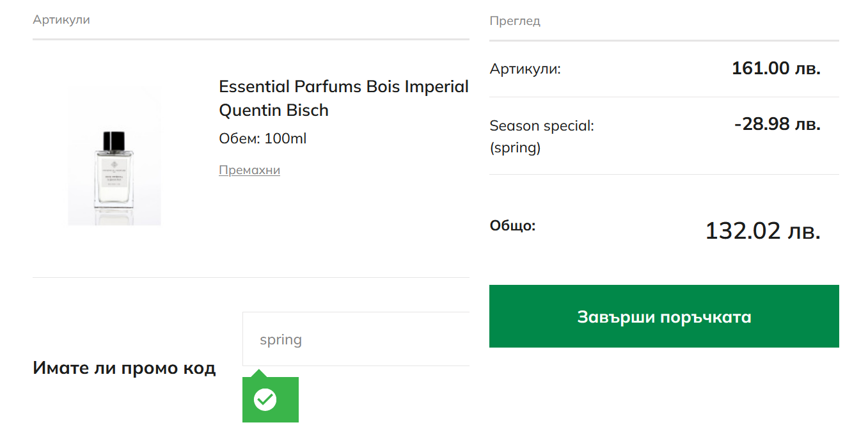Click the green checkmark promo validation icon

[265, 400]
